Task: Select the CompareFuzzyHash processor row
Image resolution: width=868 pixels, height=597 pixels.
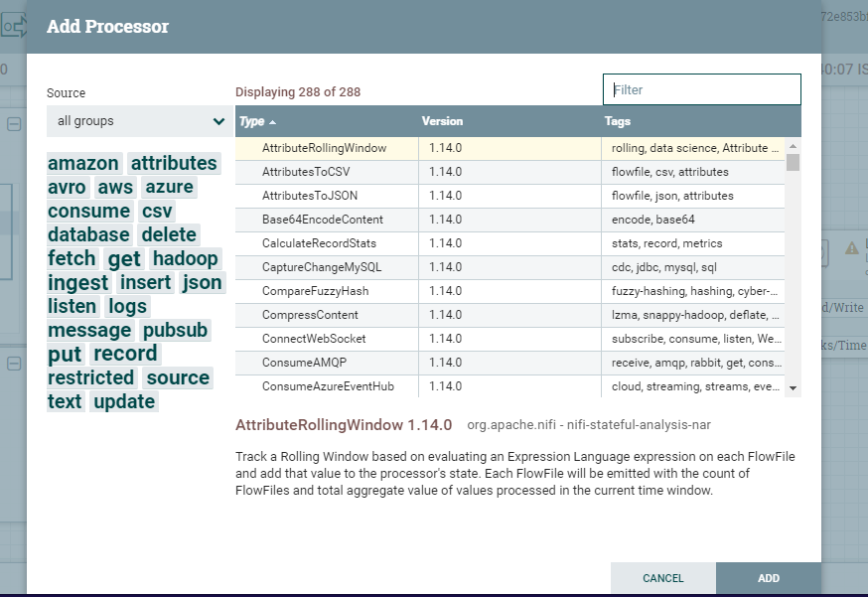Action: pos(509,291)
